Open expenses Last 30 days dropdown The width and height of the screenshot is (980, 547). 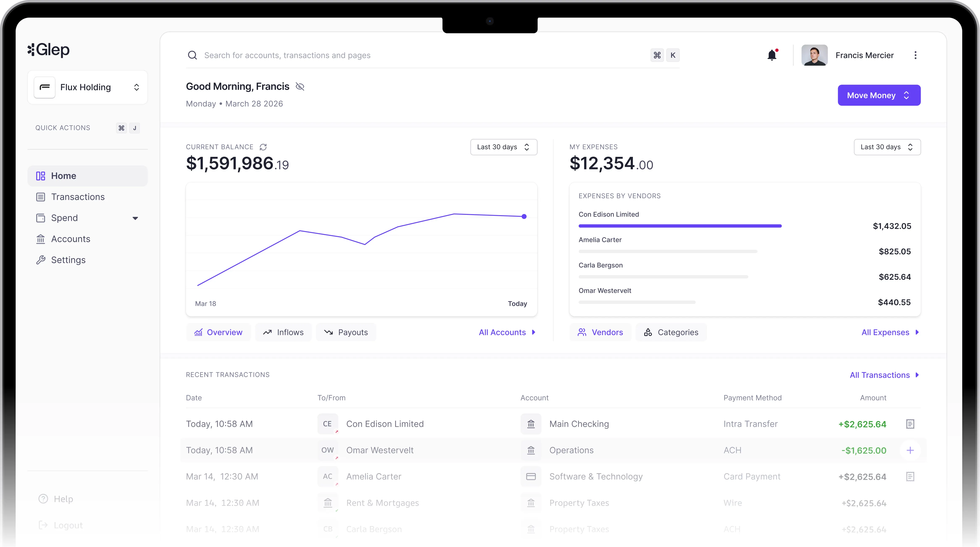pos(887,147)
